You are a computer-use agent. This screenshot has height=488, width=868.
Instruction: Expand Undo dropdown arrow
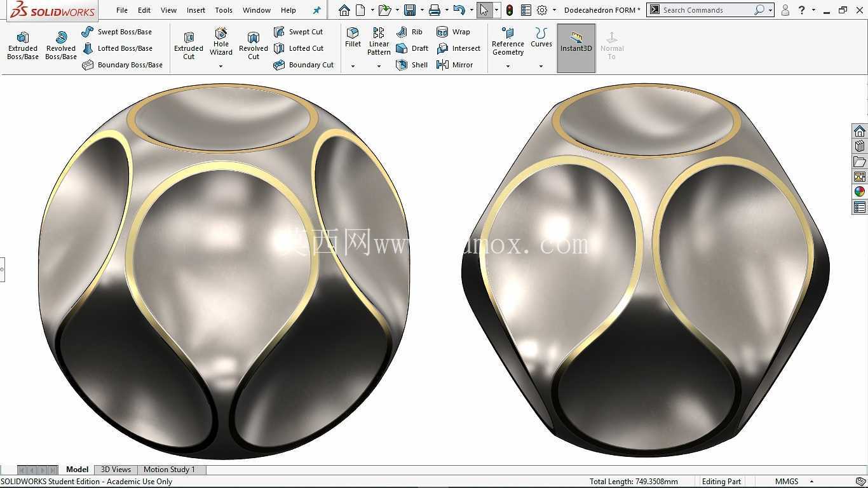pos(471,10)
